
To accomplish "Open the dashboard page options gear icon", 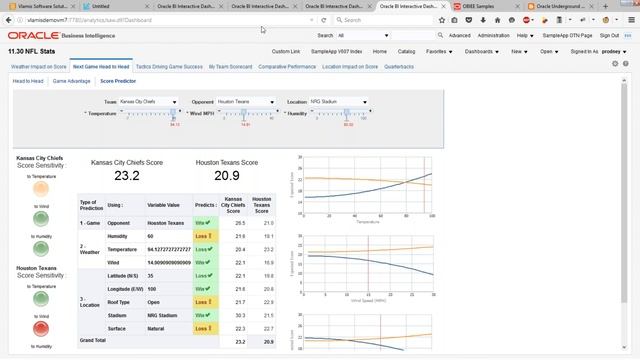I will coord(615,64).
